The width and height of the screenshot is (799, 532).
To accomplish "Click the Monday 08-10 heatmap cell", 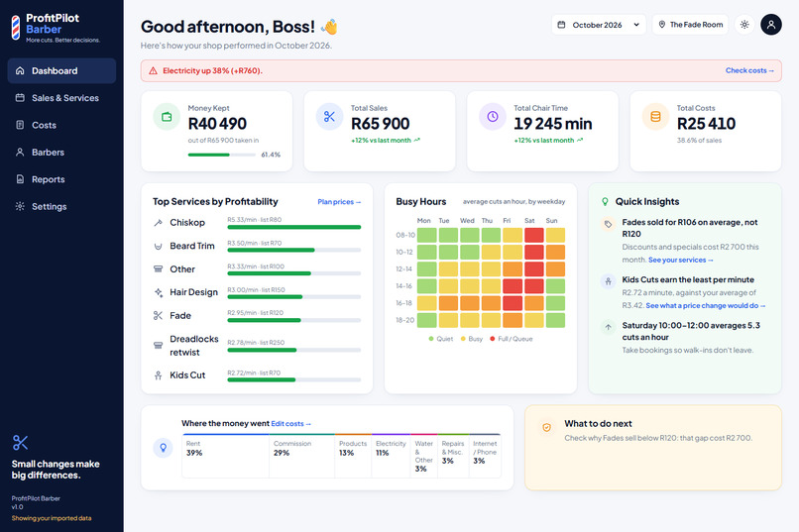I will (x=427, y=235).
